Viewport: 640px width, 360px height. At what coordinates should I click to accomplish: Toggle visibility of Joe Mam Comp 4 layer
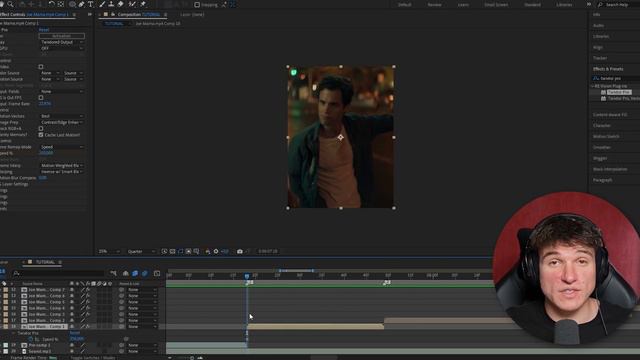72,308
